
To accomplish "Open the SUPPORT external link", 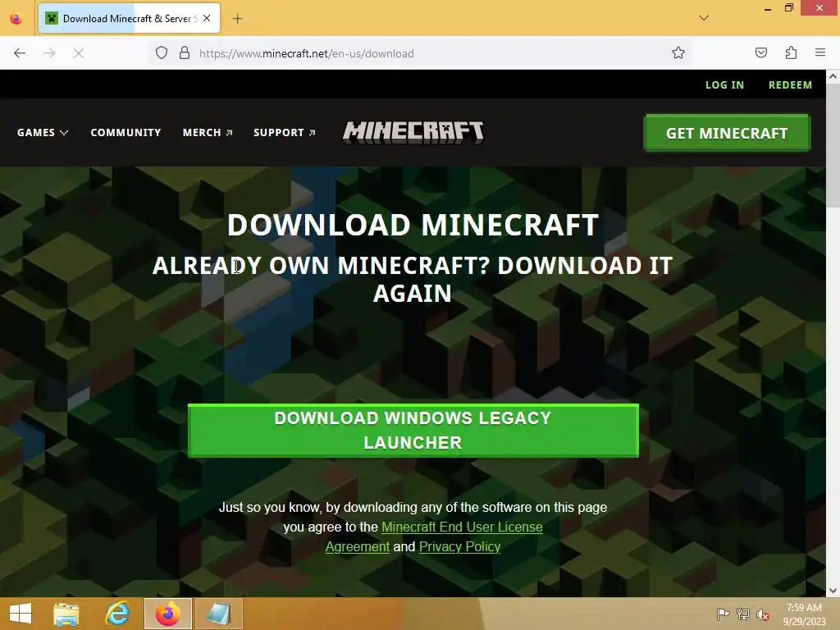I will 285,132.
